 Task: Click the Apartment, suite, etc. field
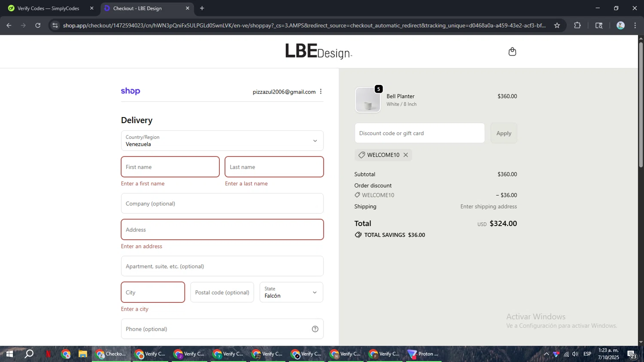tap(222, 266)
